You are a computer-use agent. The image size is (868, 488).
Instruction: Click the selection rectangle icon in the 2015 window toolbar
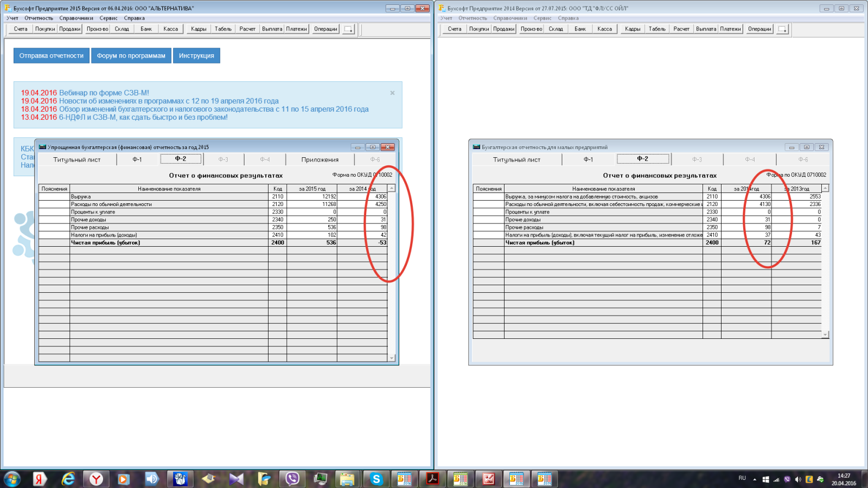(348, 29)
